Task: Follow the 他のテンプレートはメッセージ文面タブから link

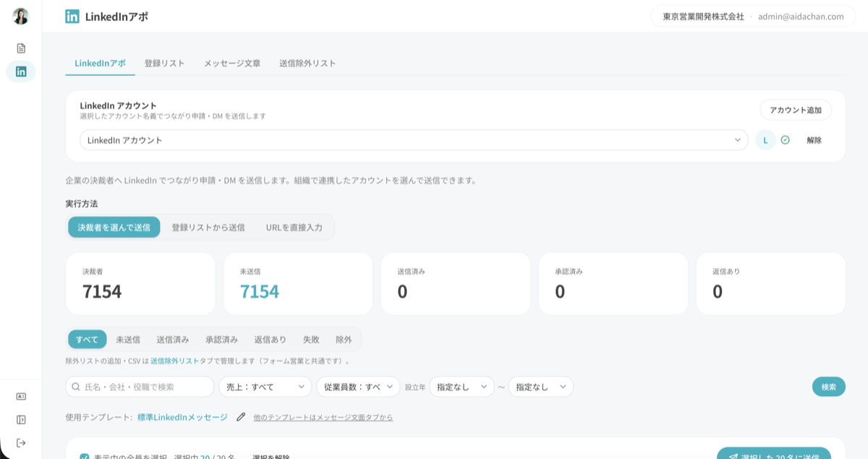Action: tap(323, 417)
